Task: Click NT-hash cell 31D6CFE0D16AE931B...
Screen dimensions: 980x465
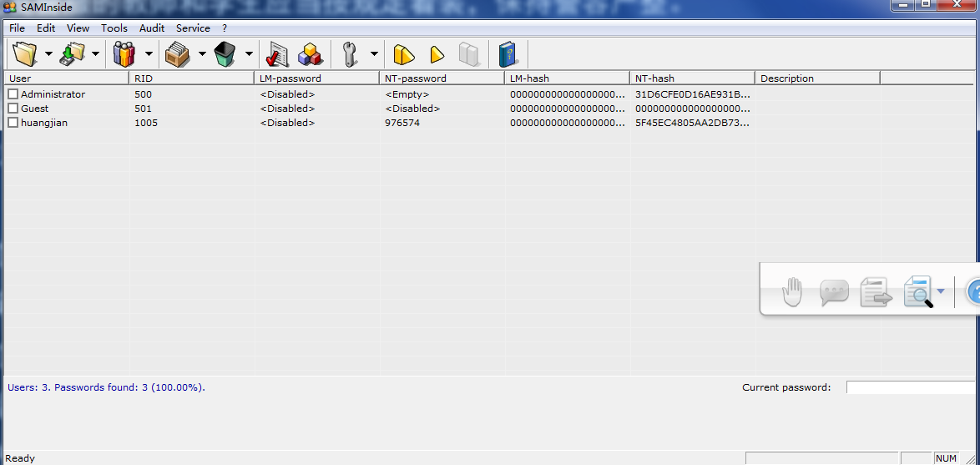Action: [x=693, y=94]
